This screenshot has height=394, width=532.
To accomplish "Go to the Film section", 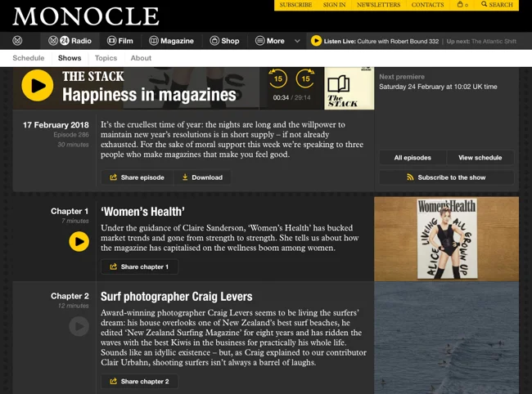I will (x=119, y=41).
